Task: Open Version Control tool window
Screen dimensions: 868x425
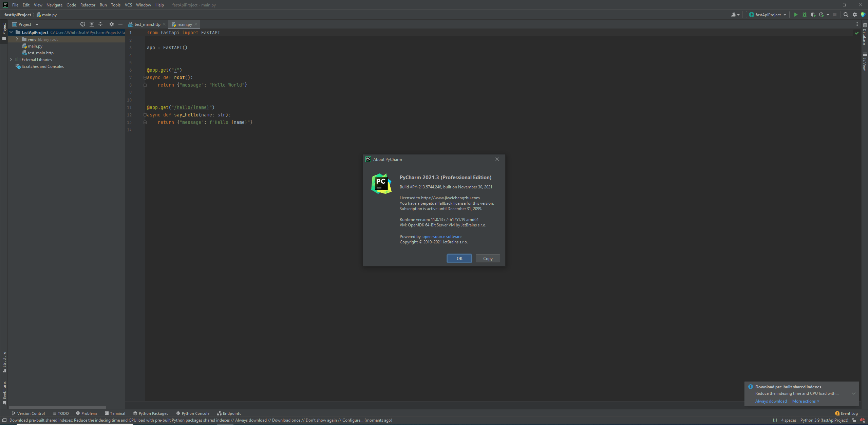Action: (x=29, y=413)
